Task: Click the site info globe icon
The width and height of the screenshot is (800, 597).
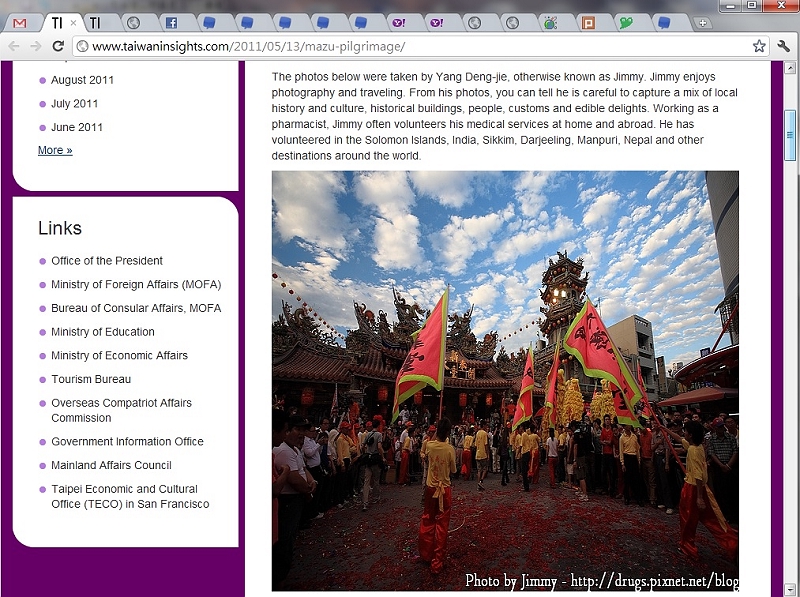Action: [82, 46]
